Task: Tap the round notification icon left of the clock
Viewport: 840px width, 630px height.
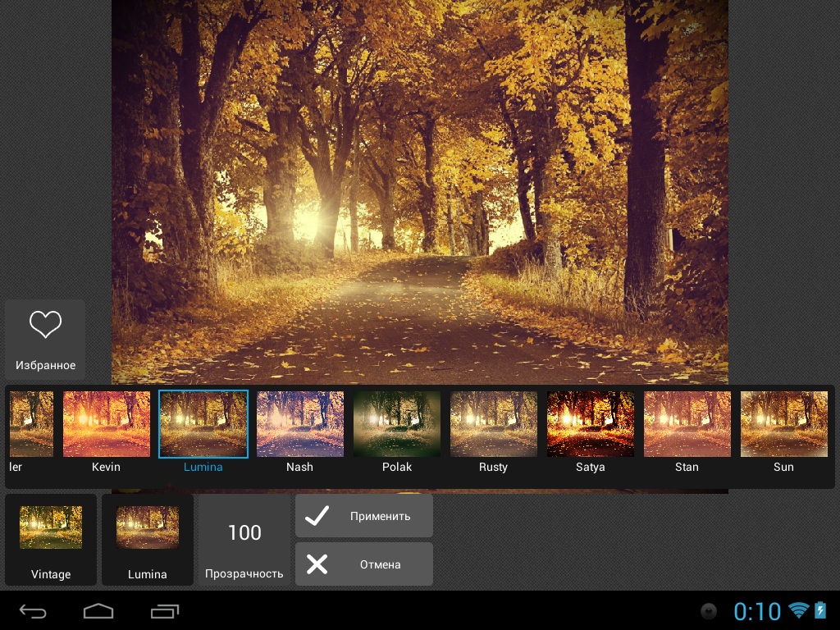Action: (709, 611)
